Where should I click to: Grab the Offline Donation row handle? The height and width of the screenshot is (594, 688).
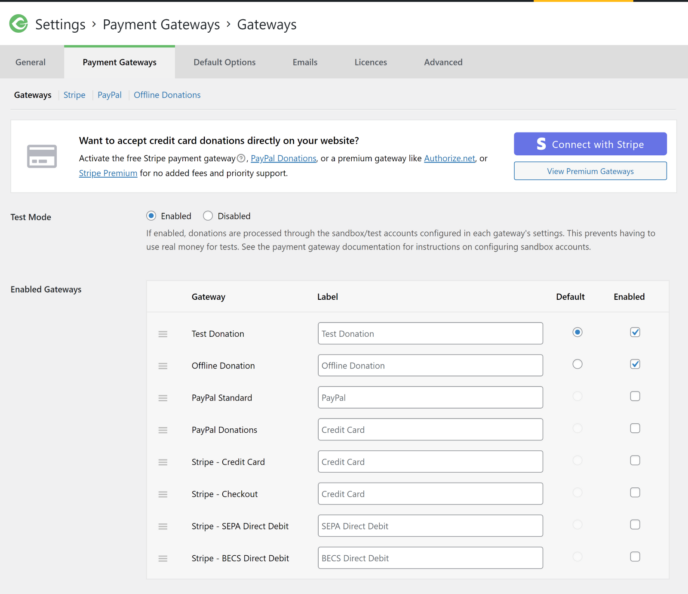tap(163, 366)
